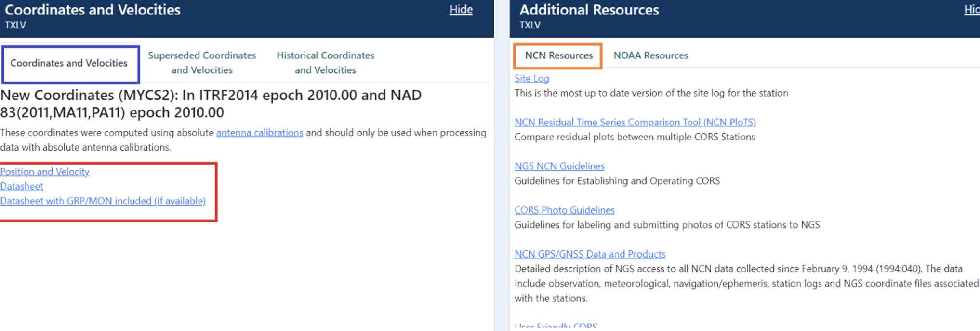Select the Coordinates and Velocities tab
Image resolution: width=980 pixels, height=331 pixels.
click(69, 63)
